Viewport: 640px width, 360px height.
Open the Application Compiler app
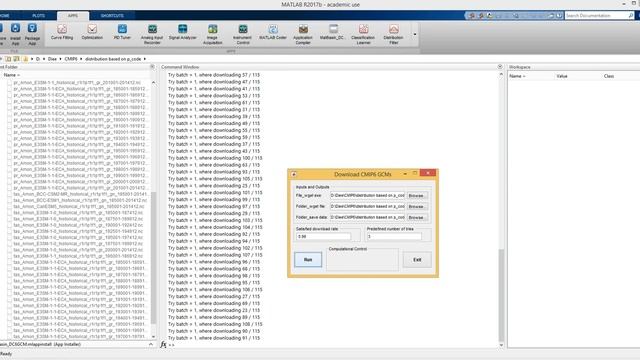(303, 34)
